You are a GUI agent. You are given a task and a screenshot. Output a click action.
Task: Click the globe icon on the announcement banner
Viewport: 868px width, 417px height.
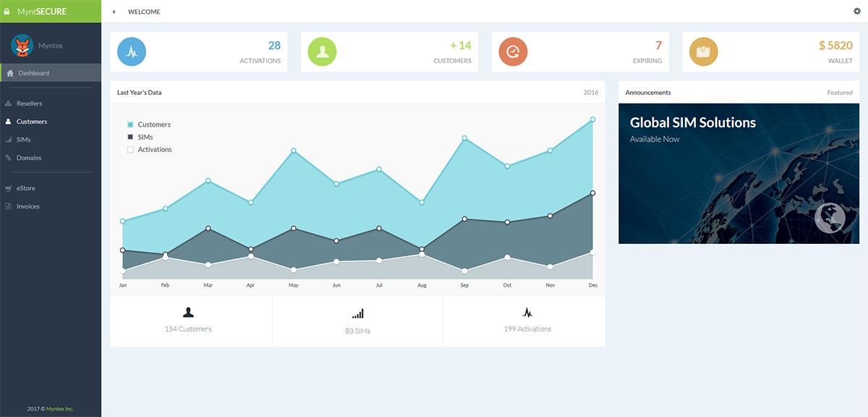click(830, 219)
